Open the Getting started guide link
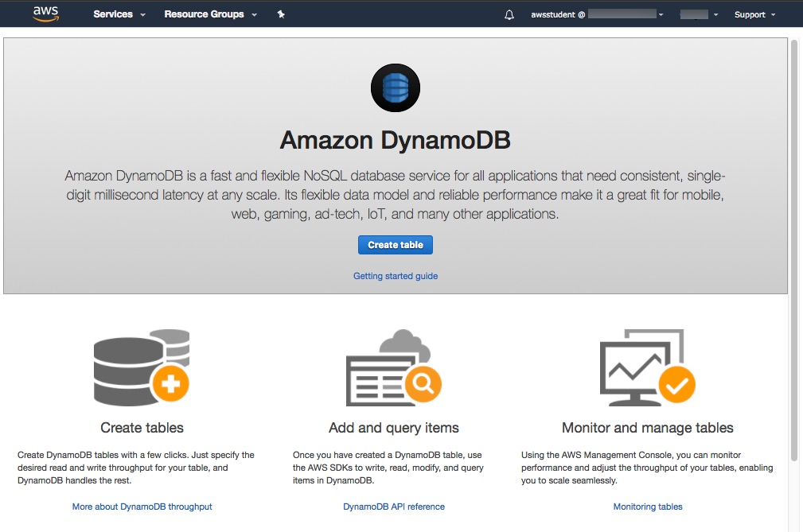 [x=396, y=276]
